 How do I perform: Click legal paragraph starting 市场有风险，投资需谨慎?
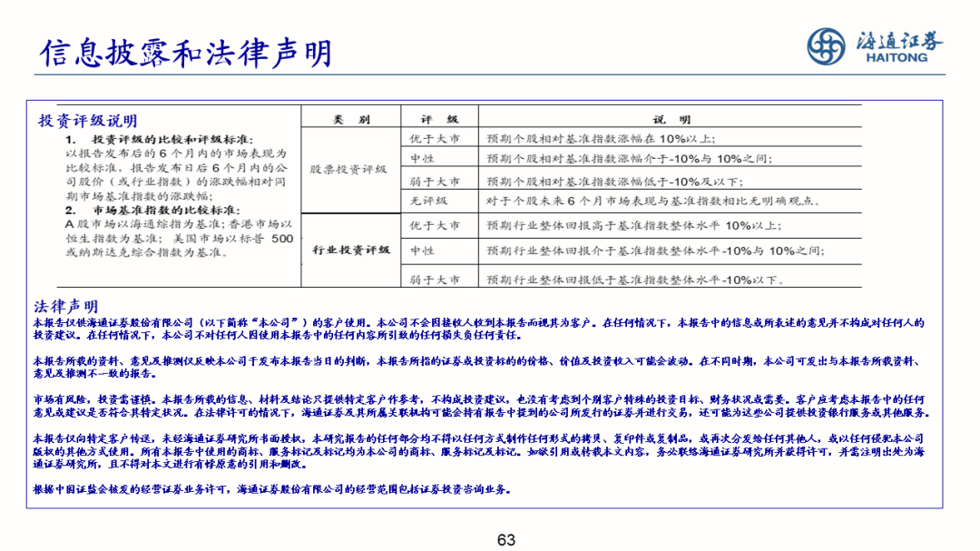(481, 406)
